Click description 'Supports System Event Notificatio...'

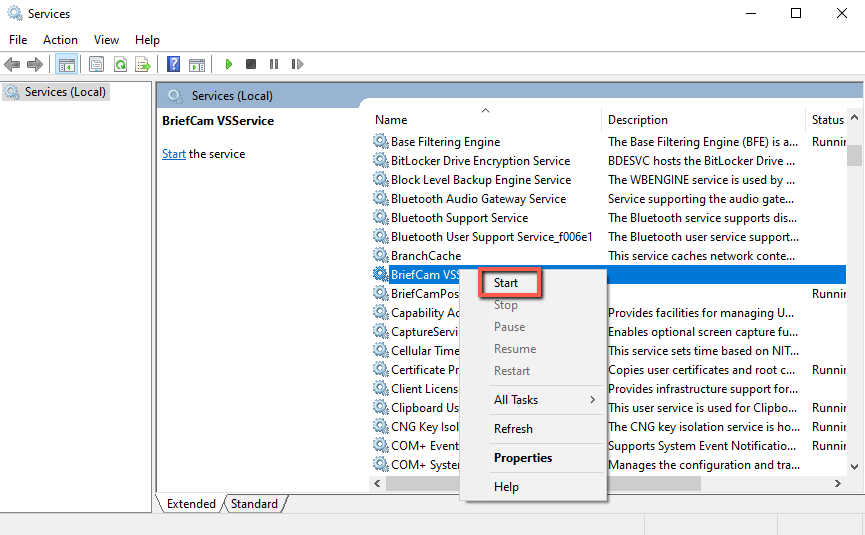point(702,446)
